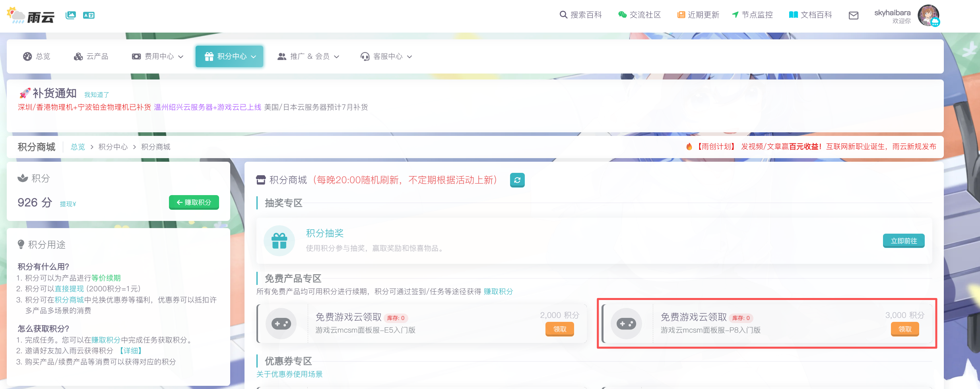Click the language translate icon in the header
Screen dimensions: 980x389
89,15
